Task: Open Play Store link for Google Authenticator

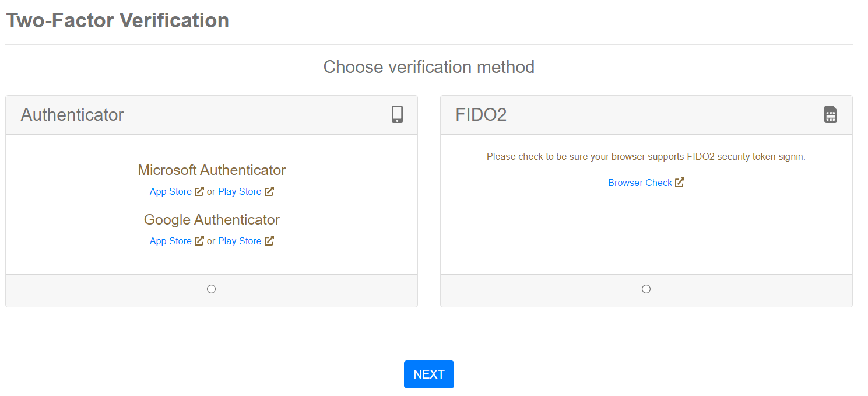Action: click(x=240, y=241)
